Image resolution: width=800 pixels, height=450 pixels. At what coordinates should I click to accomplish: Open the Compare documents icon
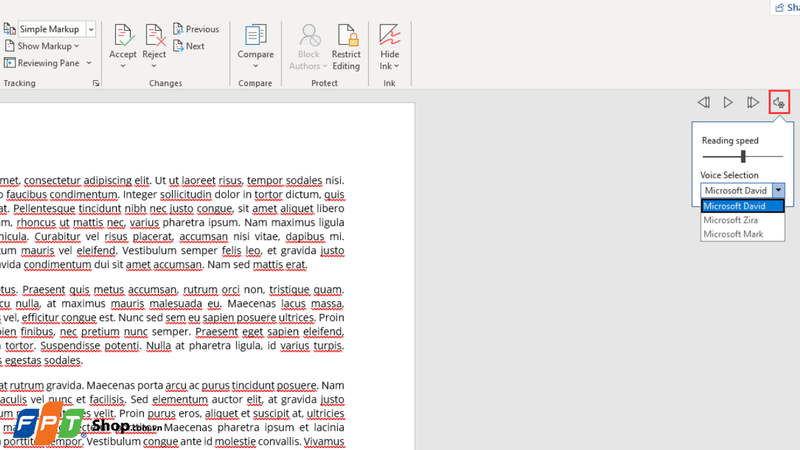tap(255, 36)
